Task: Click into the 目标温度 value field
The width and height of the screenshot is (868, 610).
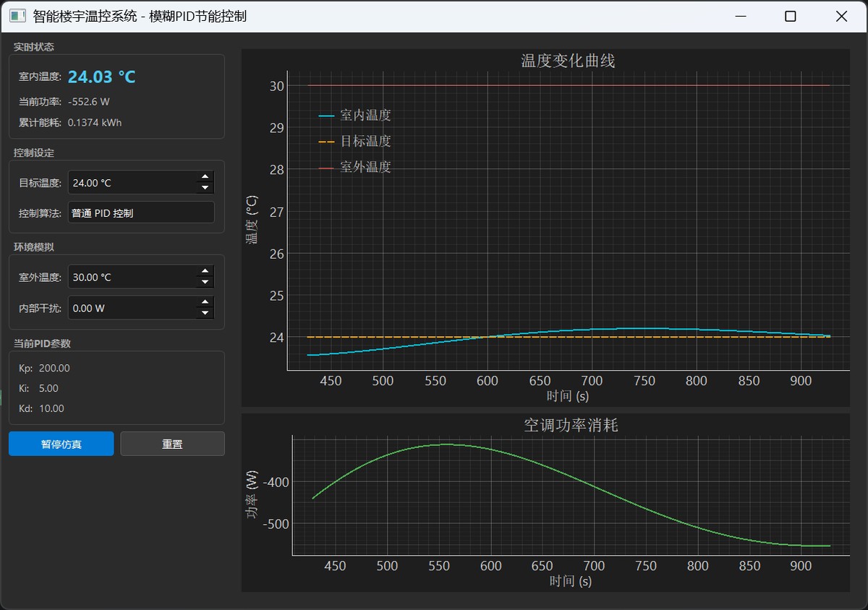Action: pyautogui.click(x=130, y=183)
